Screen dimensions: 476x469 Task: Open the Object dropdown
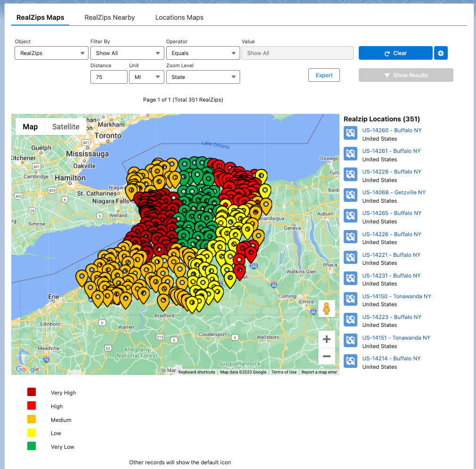(x=51, y=53)
